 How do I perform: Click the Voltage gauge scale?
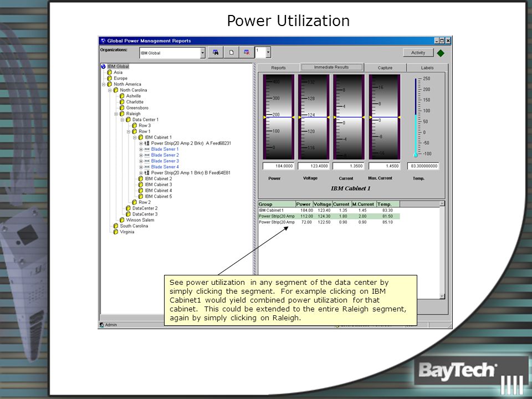(314, 117)
